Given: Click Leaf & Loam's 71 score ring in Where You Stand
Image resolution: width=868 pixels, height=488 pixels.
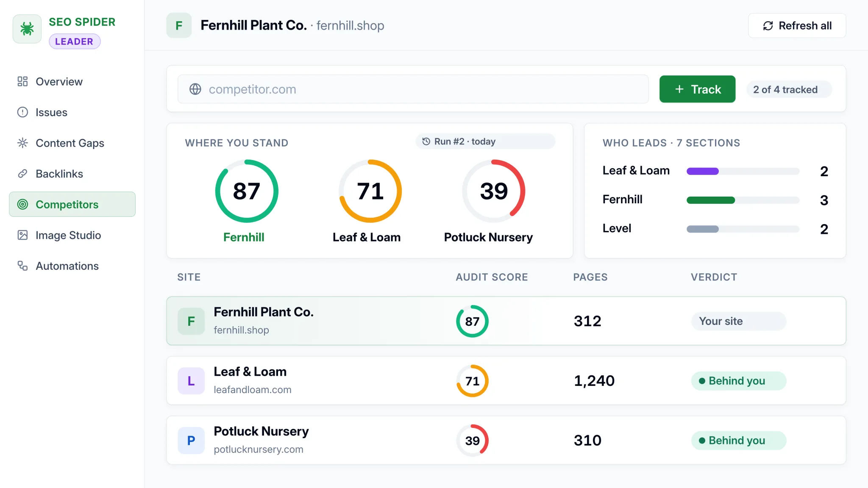Looking at the screenshot, I should 370,191.
